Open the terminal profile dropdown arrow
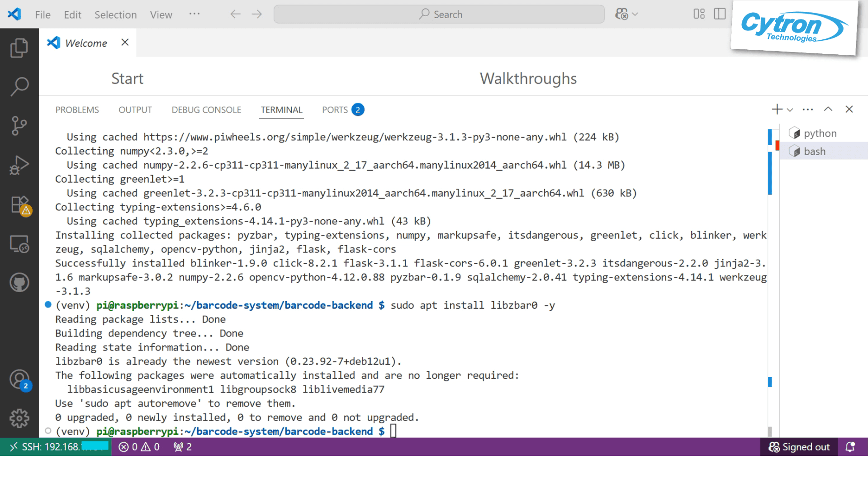The height and width of the screenshot is (488, 868). pyautogui.click(x=790, y=110)
